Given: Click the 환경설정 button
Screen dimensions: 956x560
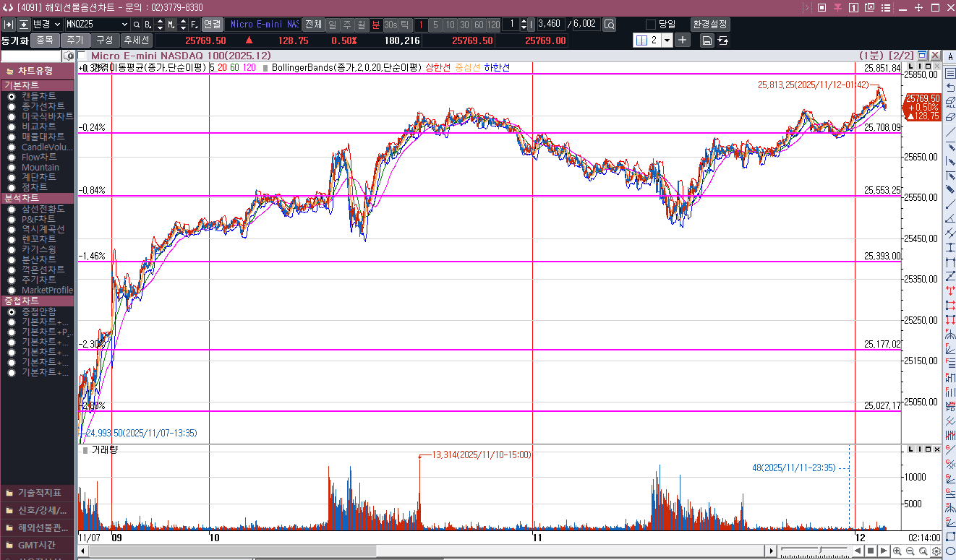Looking at the screenshot, I should pyautogui.click(x=710, y=24).
